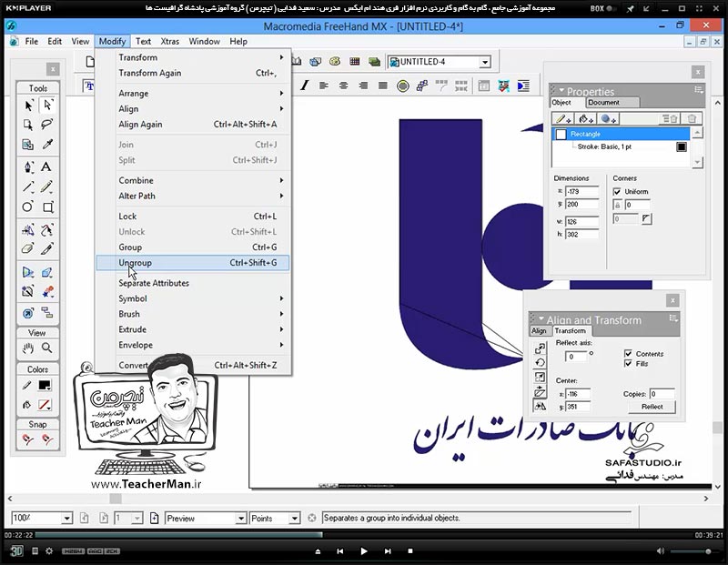Select the Rectangle row in object list
The width and height of the screenshot is (728, 565).
622,134
